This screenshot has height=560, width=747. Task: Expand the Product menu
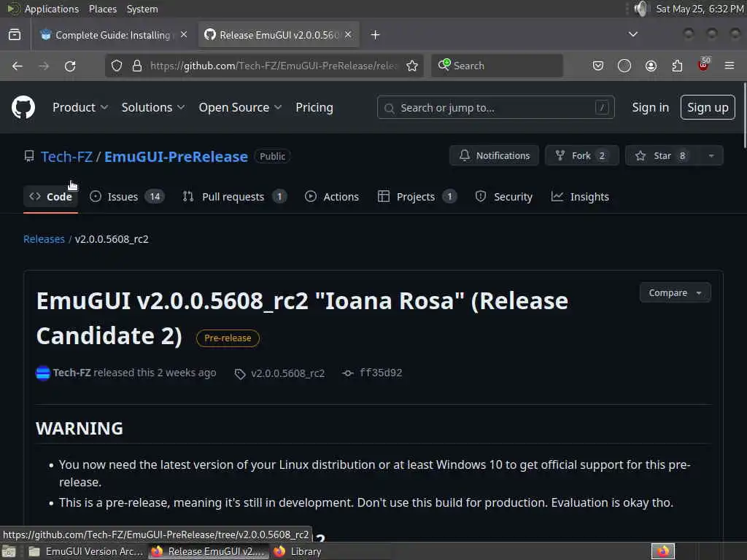[x=80, y=108]
